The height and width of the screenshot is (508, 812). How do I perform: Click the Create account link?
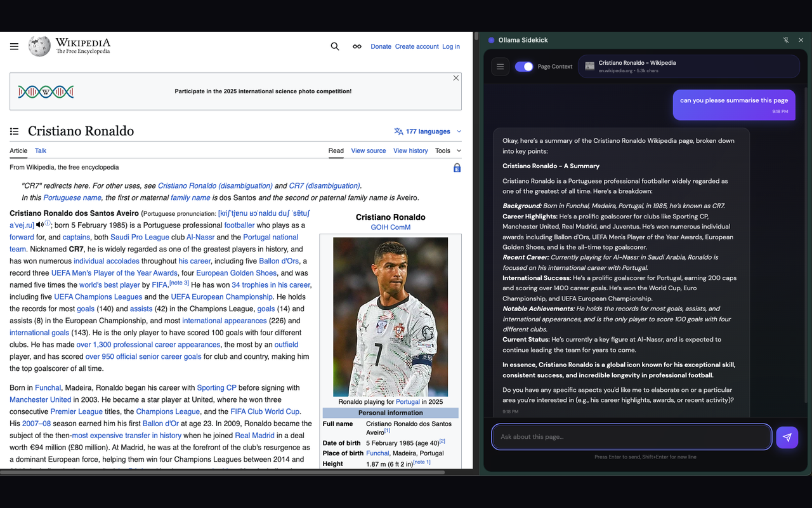tap(417, 46)
